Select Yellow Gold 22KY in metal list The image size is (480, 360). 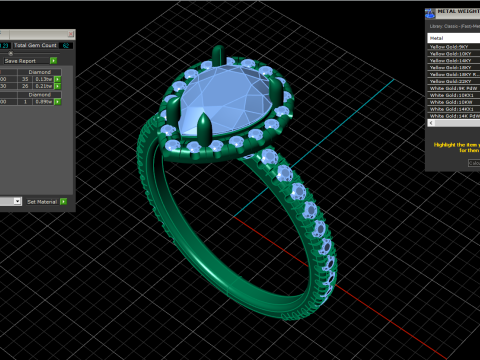[454, 81]
